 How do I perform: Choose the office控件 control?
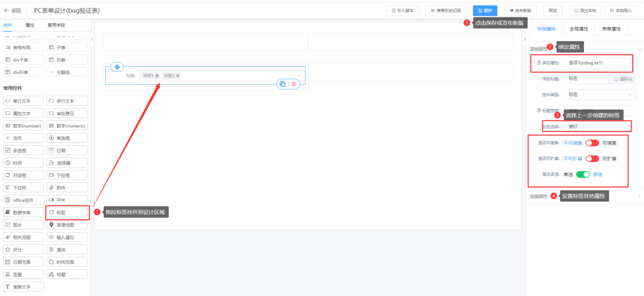(x=23, y=200)
